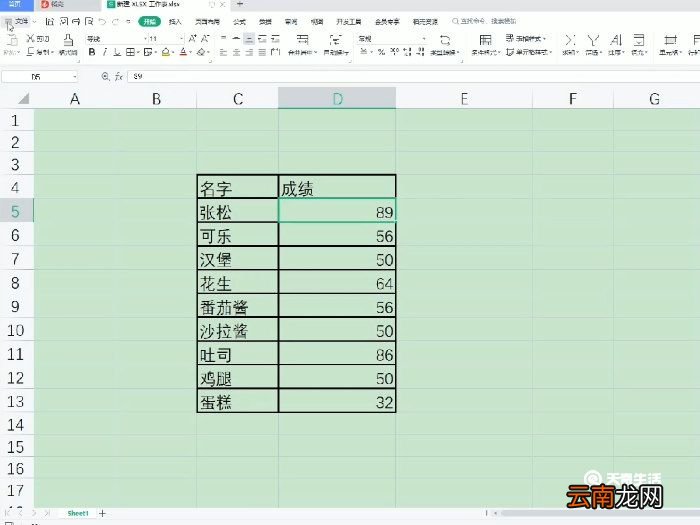Open a new document tab with plus

[x=240, y=4]
